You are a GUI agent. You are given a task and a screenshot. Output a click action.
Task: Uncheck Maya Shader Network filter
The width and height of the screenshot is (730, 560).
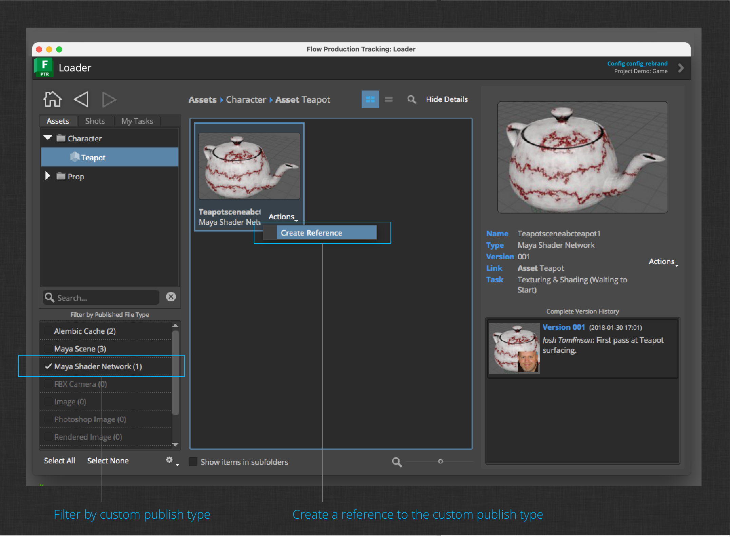(48, 366)
